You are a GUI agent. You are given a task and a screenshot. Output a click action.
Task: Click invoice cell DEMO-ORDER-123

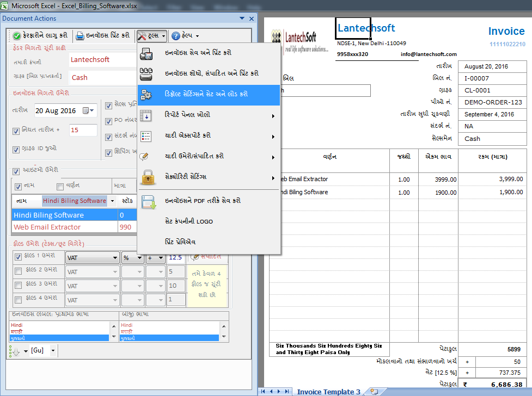pyautogui.click(x=493, y=102)
